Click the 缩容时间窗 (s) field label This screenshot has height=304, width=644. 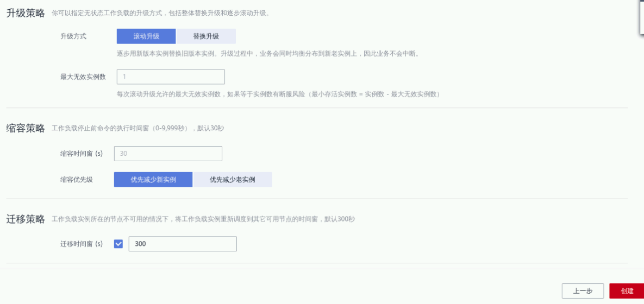point(82,154)
